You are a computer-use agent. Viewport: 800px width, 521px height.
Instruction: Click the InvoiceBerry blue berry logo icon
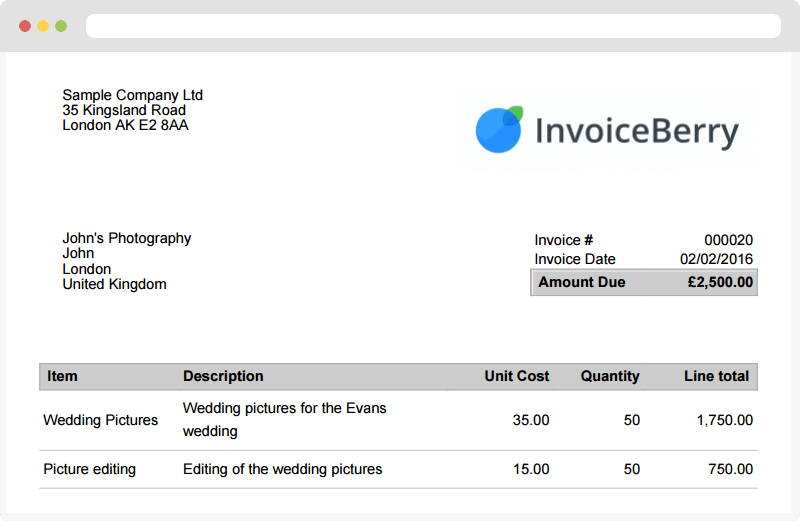(x=499, y=130)
